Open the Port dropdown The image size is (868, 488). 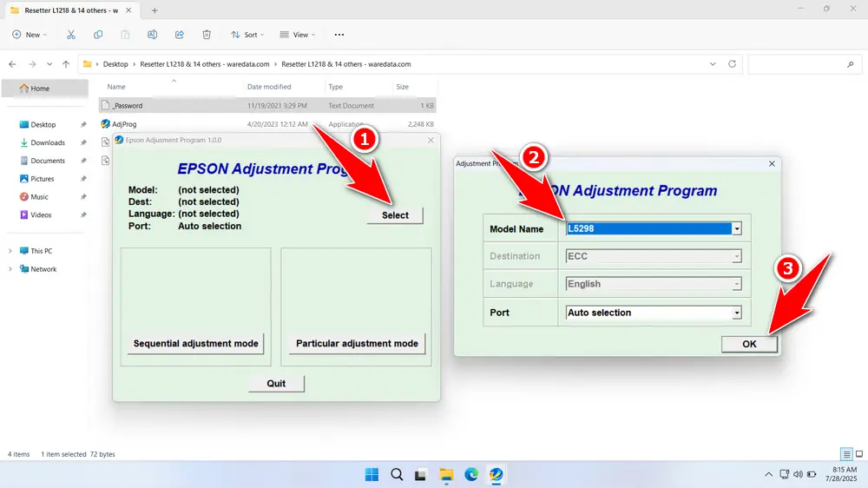[737, 313]
